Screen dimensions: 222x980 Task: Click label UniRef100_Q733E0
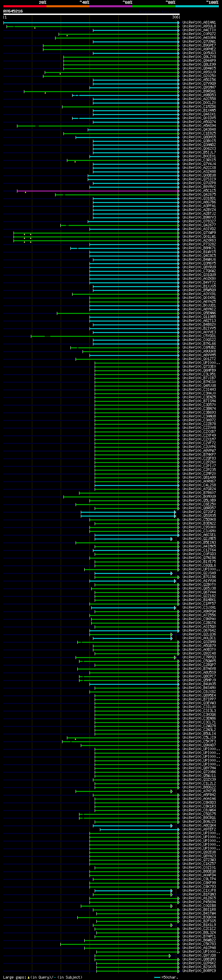point(199,367)
